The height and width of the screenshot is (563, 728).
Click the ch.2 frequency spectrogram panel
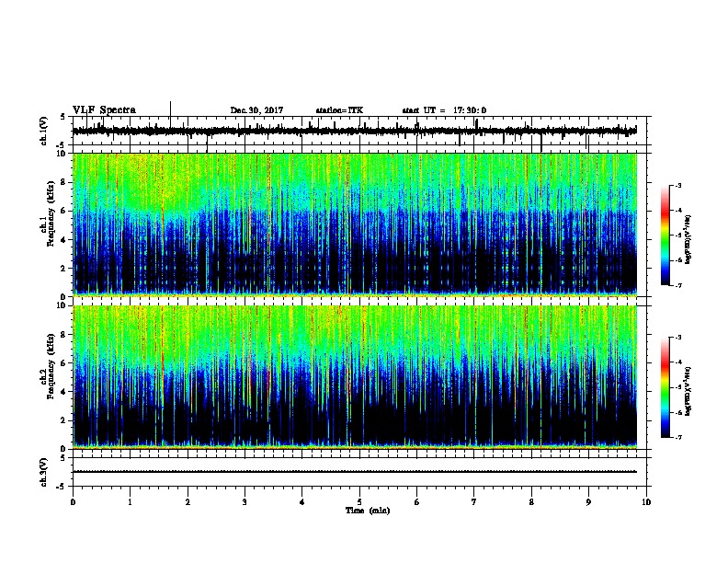click(355, 377)
